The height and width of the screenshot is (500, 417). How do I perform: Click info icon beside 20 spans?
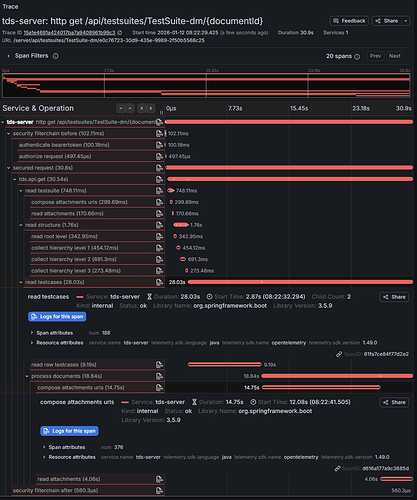(357, 57)
